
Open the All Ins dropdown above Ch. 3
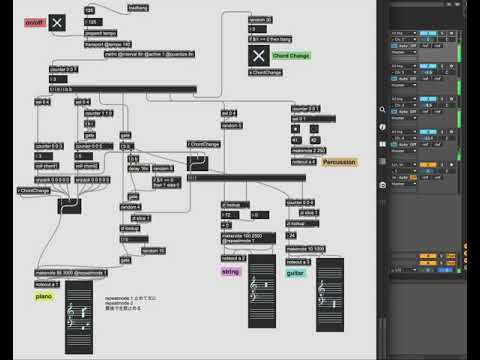[x=404, y=66]
